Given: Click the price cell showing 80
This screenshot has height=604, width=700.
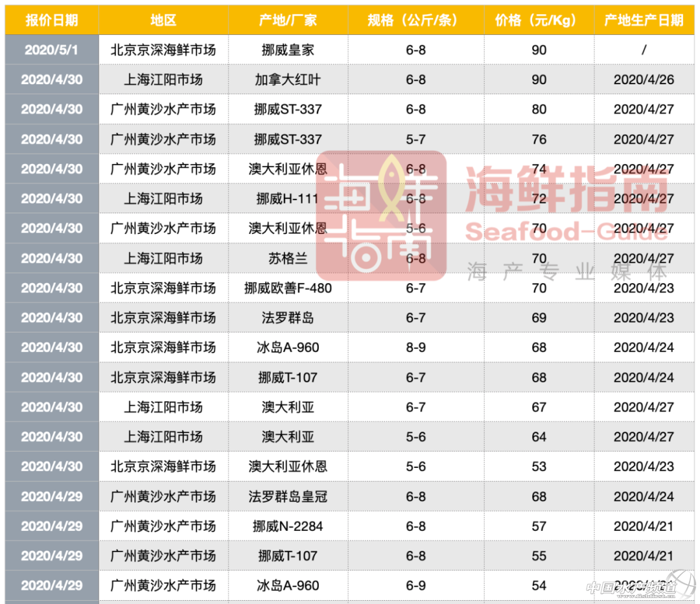Looking at the screenshot, I should click(539, 110).
